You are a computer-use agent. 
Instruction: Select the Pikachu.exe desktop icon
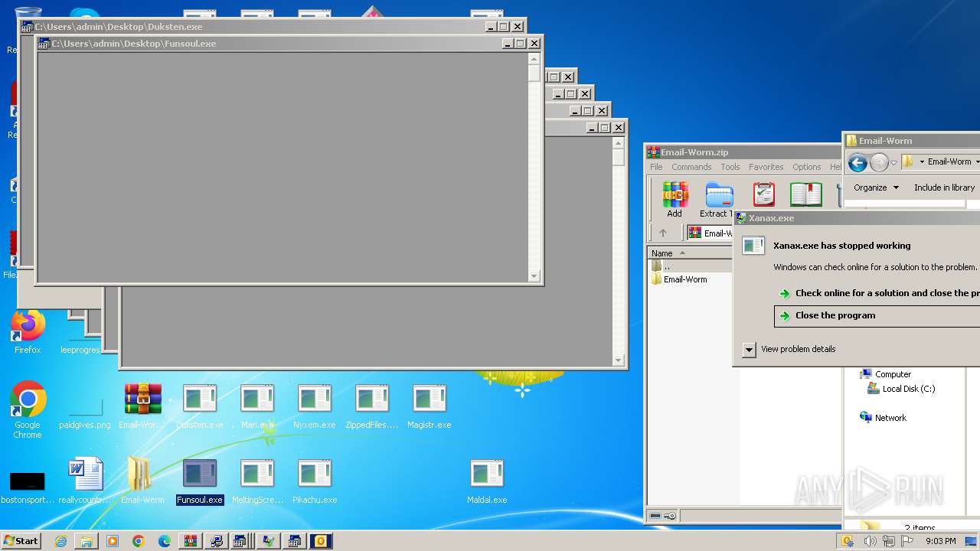(x=315, y=481)
